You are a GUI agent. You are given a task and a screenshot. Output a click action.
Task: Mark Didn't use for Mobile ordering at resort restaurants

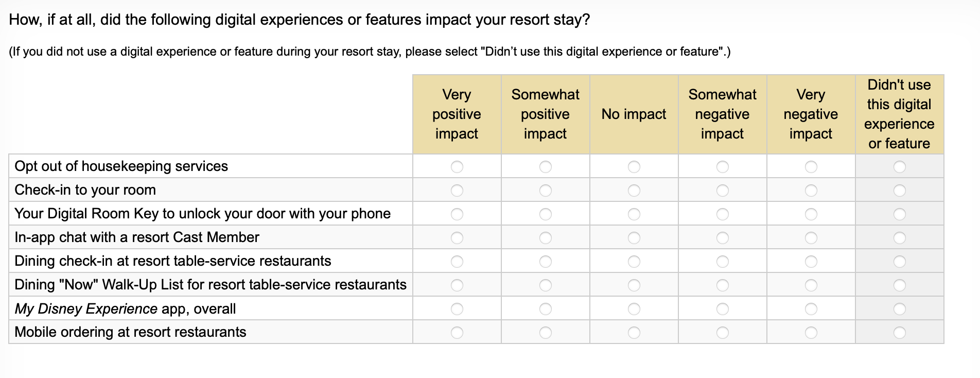click(x=899, y=333)
